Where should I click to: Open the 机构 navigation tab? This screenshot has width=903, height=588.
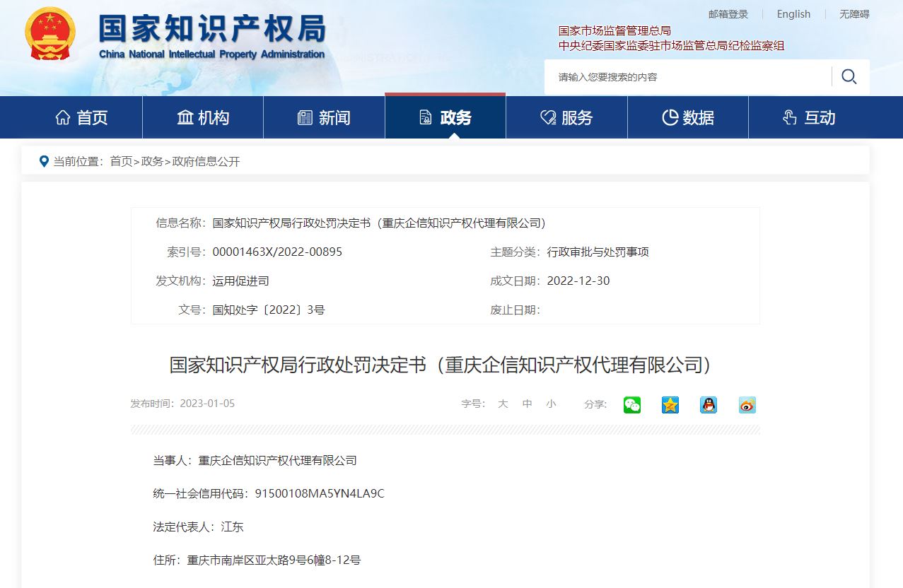[203, 117]
